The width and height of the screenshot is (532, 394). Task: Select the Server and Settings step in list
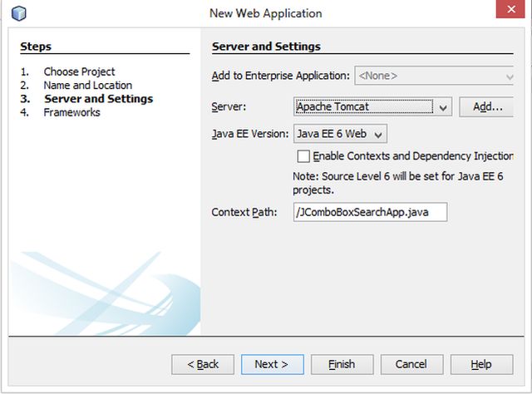(99, 99)
